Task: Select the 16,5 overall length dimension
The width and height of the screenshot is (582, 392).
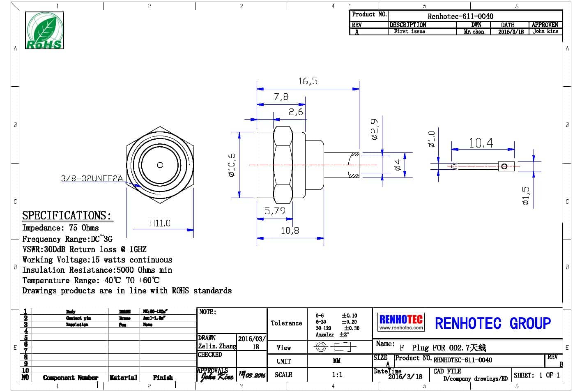Action: (x=308, y=81)
